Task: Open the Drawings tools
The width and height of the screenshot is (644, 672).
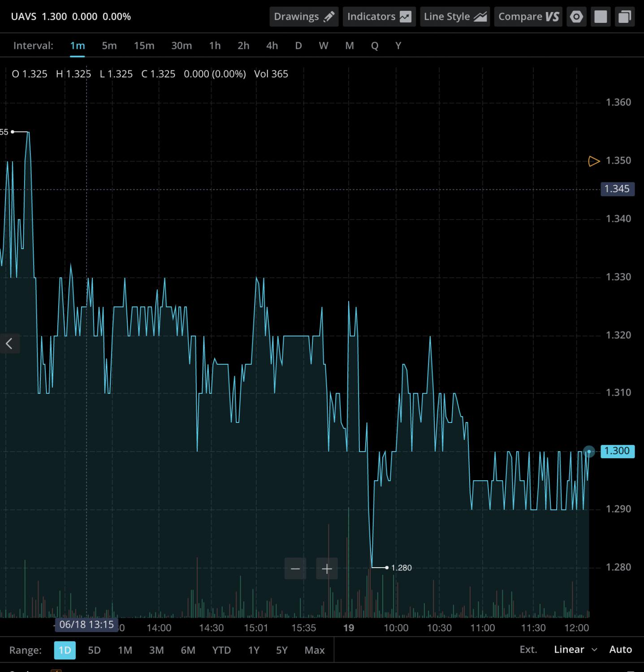Action: click(x=304, y=17)
